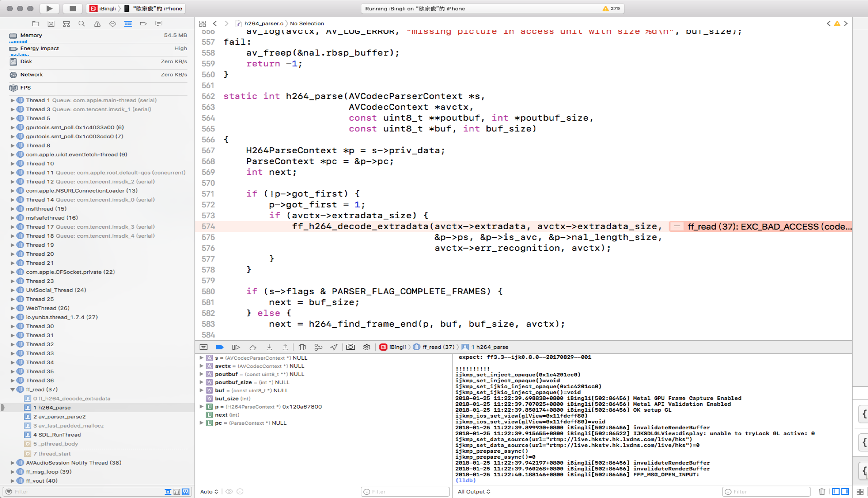The width and height of the screenshot is (868, 498).
Task: Expand the ff_vout (40) thread
Action: coord(13,481)
